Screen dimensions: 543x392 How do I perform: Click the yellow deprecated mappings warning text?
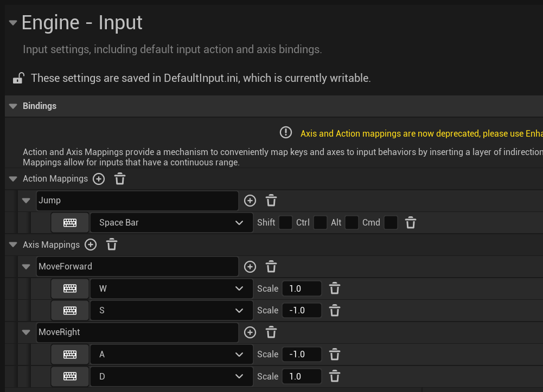[x=421, y=133]
